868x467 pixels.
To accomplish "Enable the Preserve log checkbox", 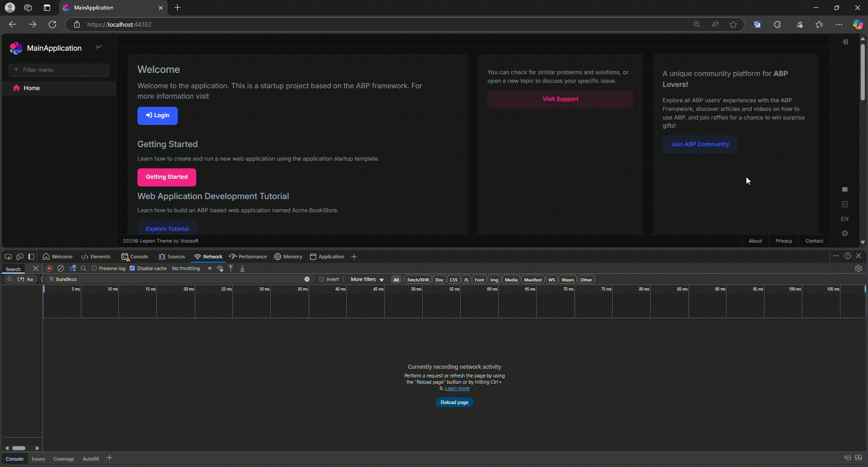I will 94,268.
